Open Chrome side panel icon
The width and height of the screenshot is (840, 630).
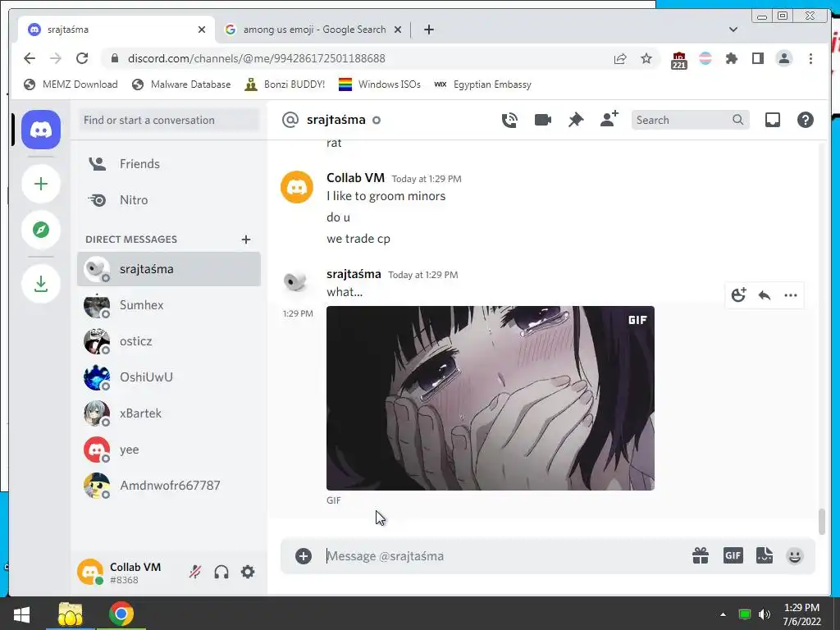tap(757, 58)
